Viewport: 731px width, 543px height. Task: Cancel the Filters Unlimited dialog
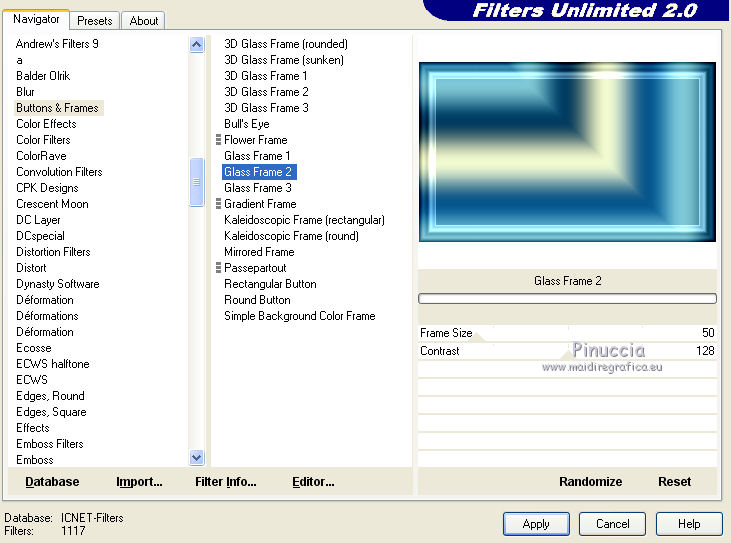613,524
